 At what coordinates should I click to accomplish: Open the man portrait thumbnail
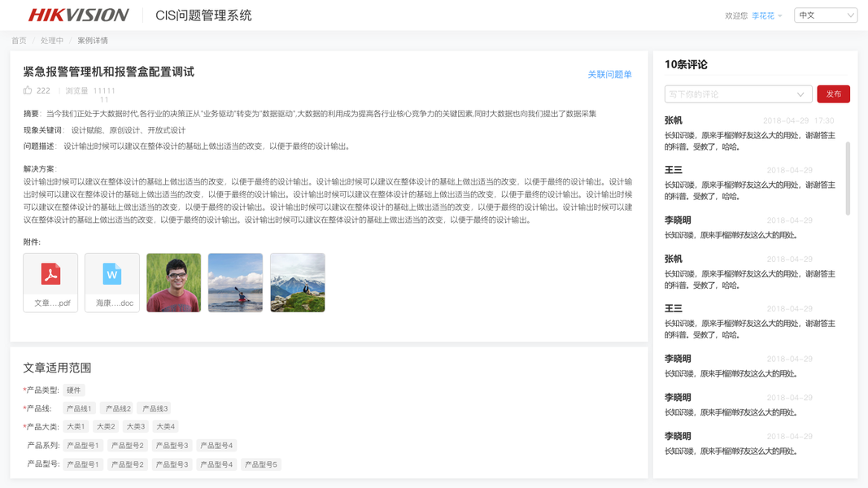coord(174,283)
